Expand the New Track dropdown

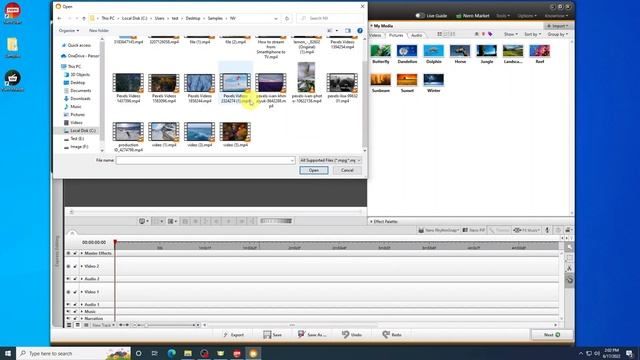point(103,325)
